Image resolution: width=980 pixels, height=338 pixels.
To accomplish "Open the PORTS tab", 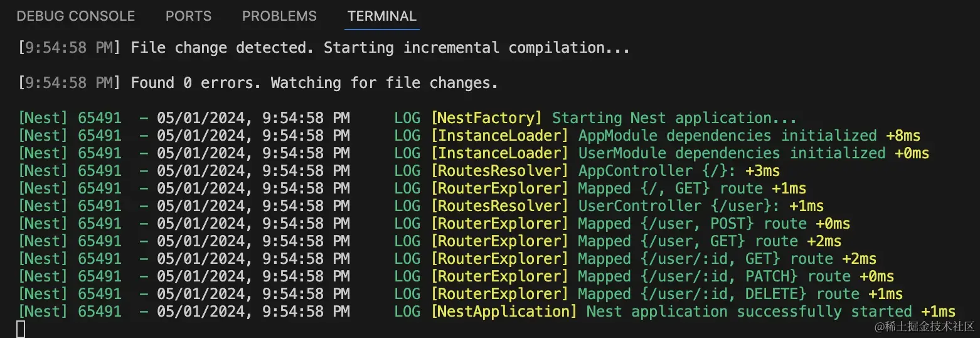I will (x=188, y=16).
